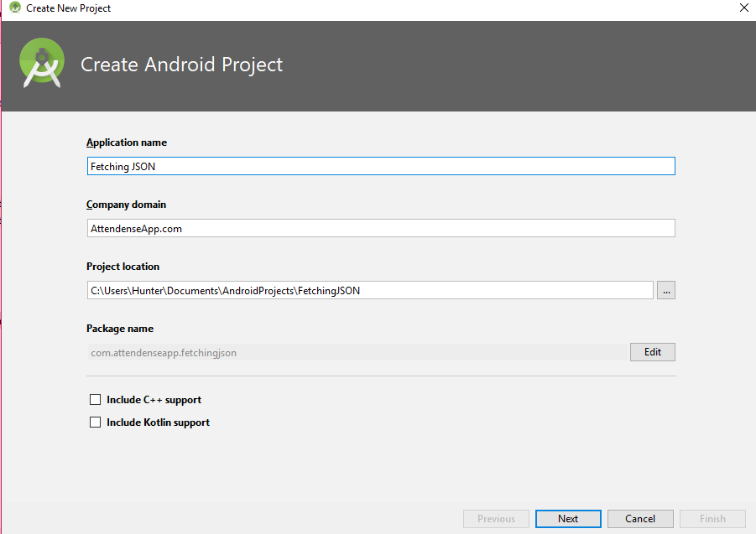Cancel the new project wizard
Viewport: 756px width, 534px height.
click(640, 519)
